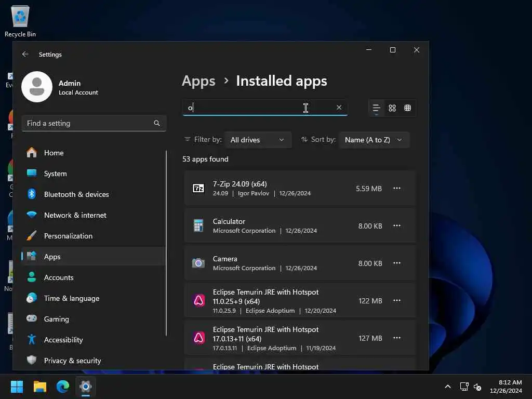Select Apps in the sidebar

click(x=94, y=257)
